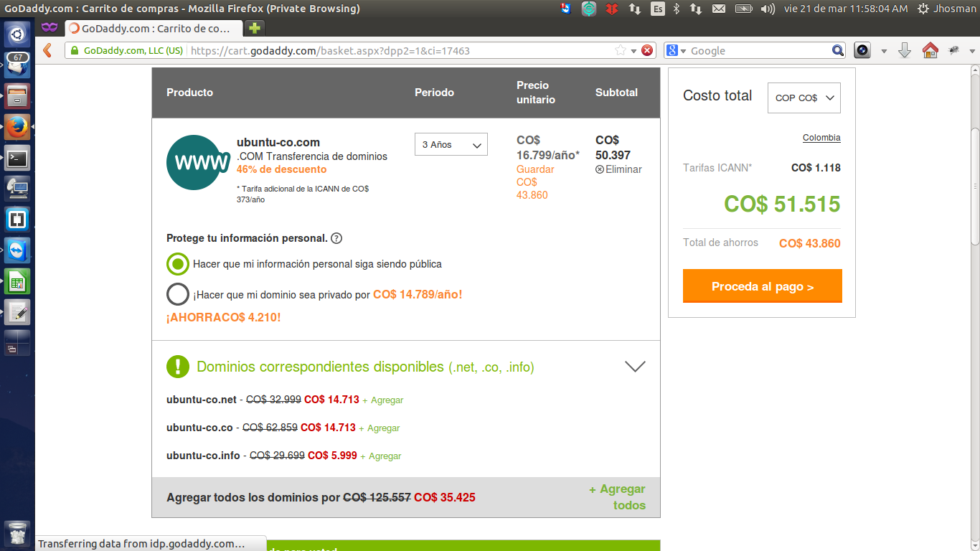Open Thunderbird mail with 67 badge
The width and height of the screenshot is (980, 551).
(x=17, y=65)
